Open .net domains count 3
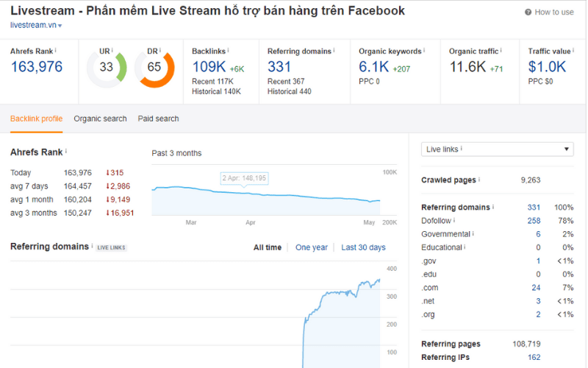 pos(539,301)
